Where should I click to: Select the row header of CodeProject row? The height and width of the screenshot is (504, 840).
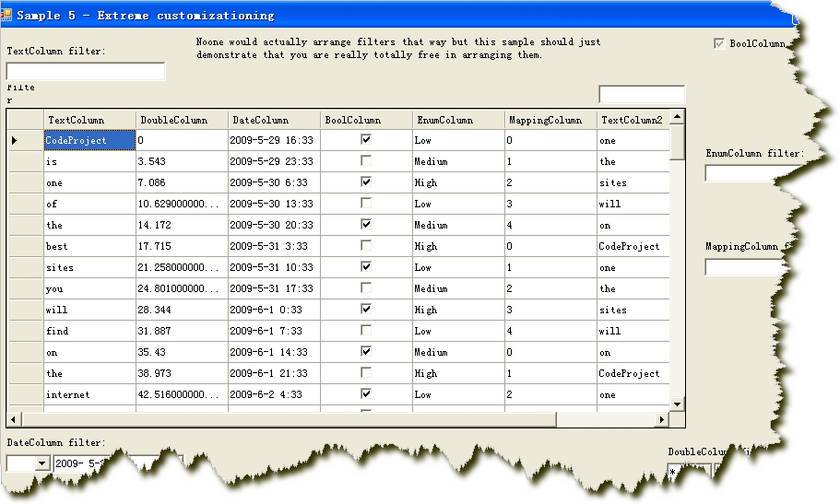pyautogui.click(x=26, y=140)
